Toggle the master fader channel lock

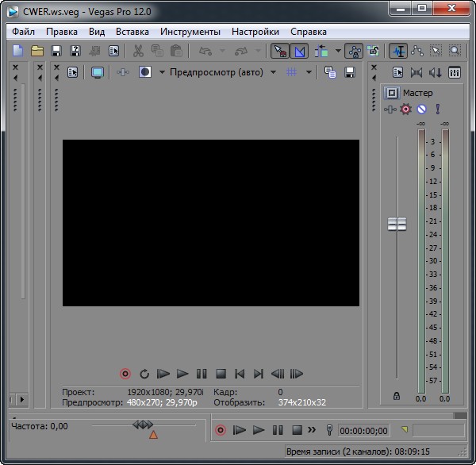click(x=397, y=396)
